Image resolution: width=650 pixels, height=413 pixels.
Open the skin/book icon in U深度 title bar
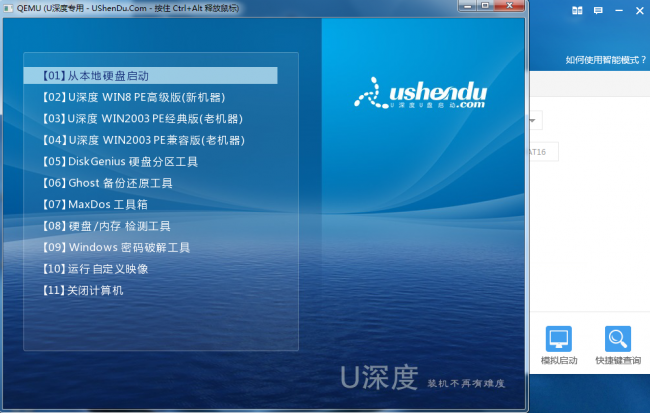coord(577,11)
